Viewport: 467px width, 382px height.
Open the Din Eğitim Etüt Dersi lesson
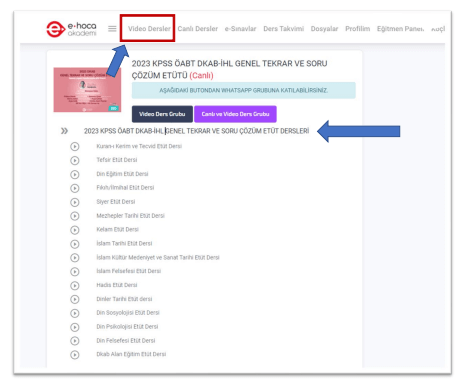tap(122, 174)
